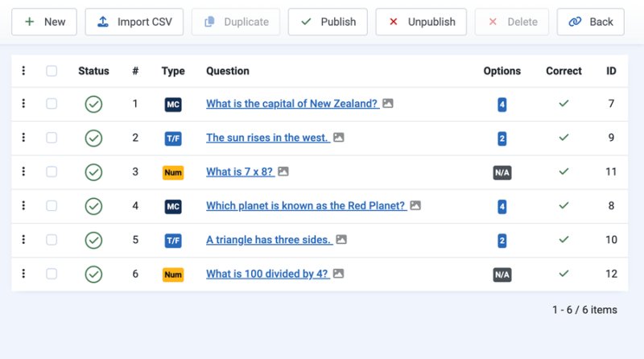Open Import CSV
Viewport: 644px width, 359px height.
(134, 22)
